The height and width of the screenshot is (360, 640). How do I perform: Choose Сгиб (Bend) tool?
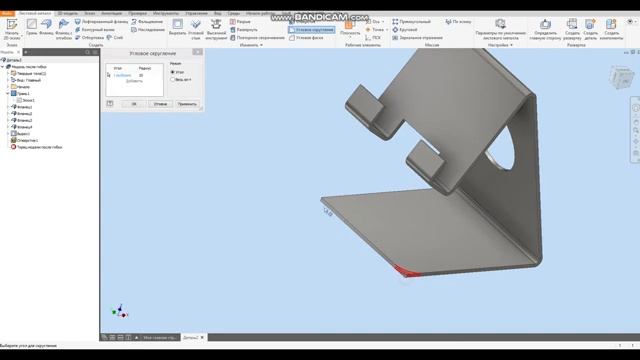pos(115,38)
